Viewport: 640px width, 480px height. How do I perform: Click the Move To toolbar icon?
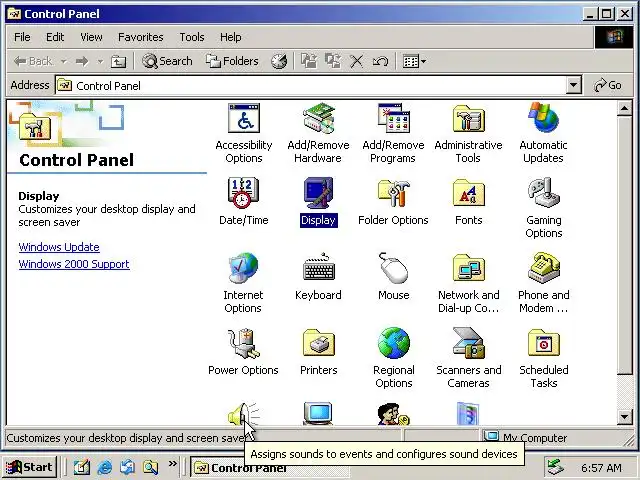[x=309, y=61]
